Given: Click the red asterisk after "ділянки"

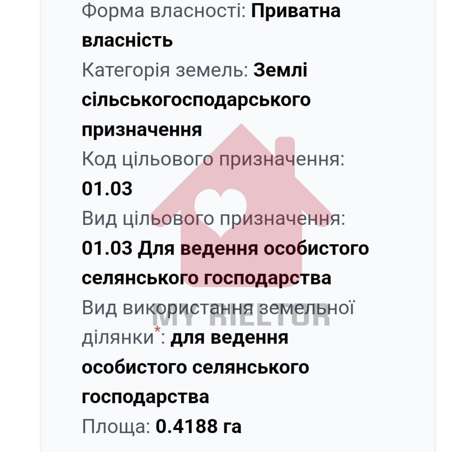Looking at the screenshot, I should pos(157,329).
